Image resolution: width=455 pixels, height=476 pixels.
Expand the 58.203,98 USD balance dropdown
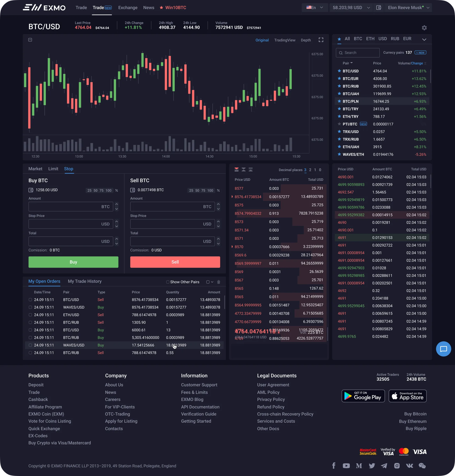[x=351, y=8]
